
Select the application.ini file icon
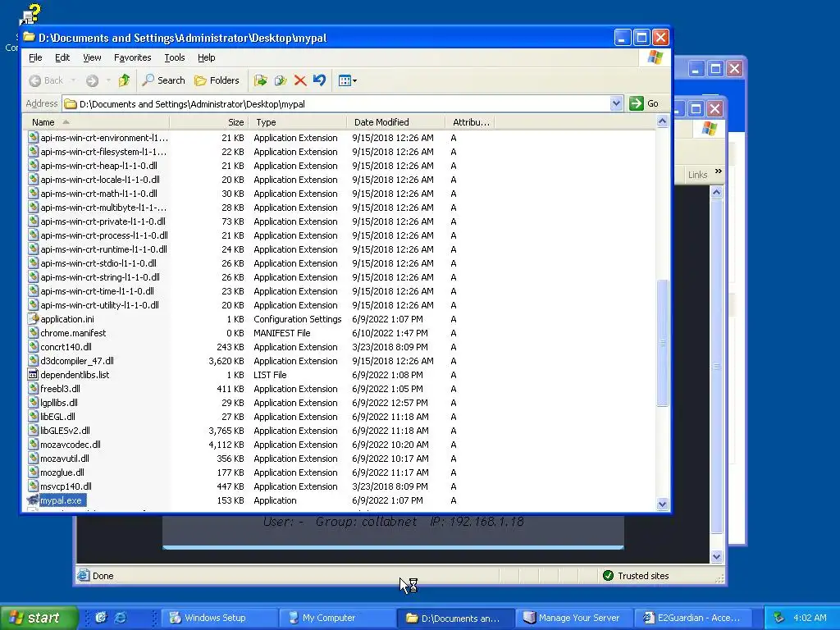[33, 319]
